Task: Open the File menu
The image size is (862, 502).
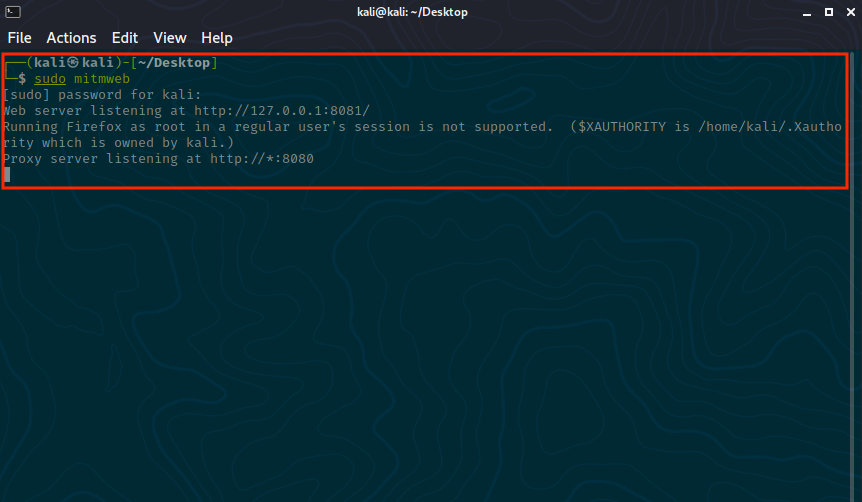Action: point(19,38)
